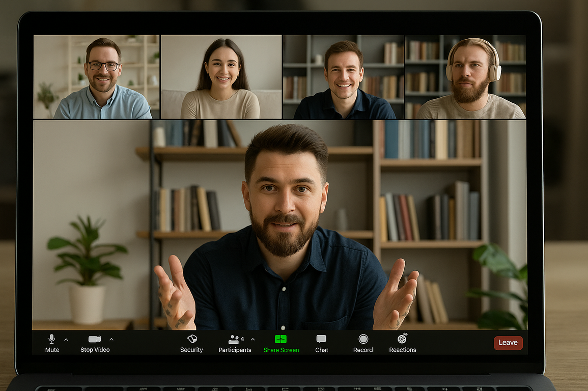
Task: Open the Reactions emoji icon
Action: pos(402,339)
